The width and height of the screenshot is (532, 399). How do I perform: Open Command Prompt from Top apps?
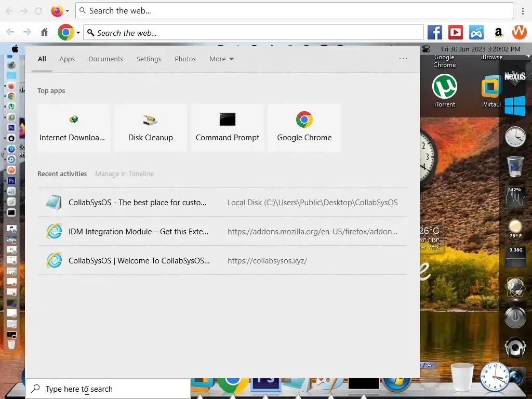tap(228, 128)
